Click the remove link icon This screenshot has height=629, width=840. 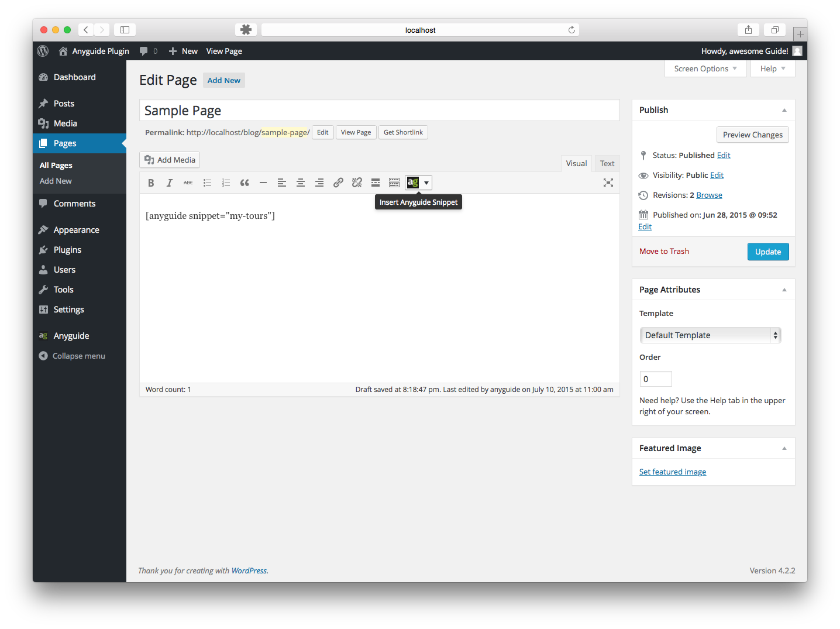357,183
